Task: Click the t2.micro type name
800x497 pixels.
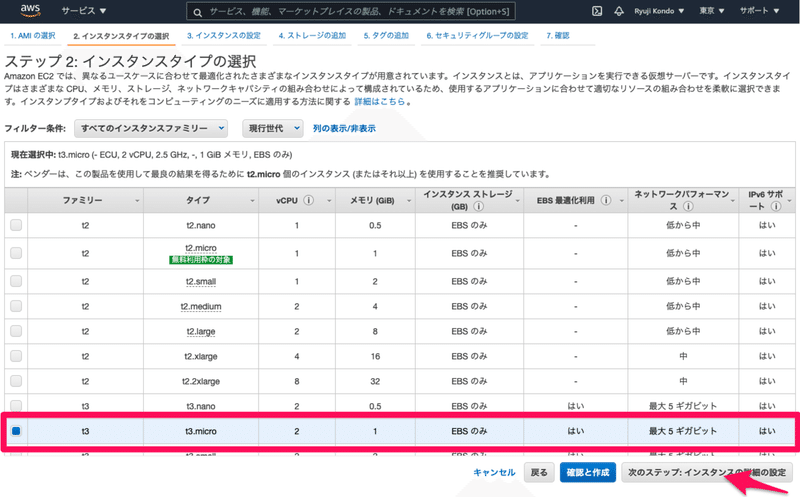Action: click(x=201, y=248)
